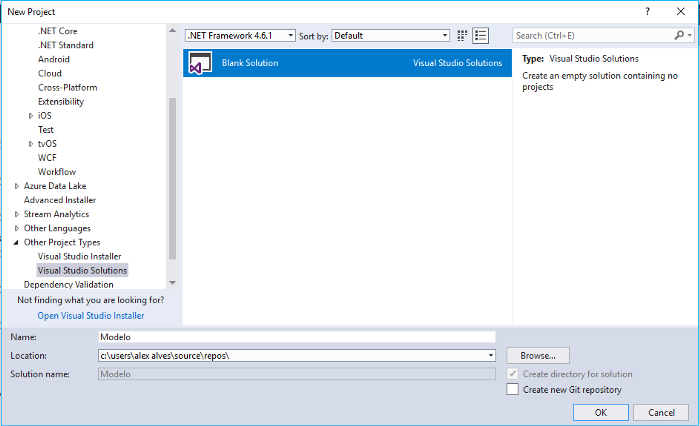This screenshot has width=700, height=426.
Task: Select the WCF category
Action: click(x=47, y=158)
